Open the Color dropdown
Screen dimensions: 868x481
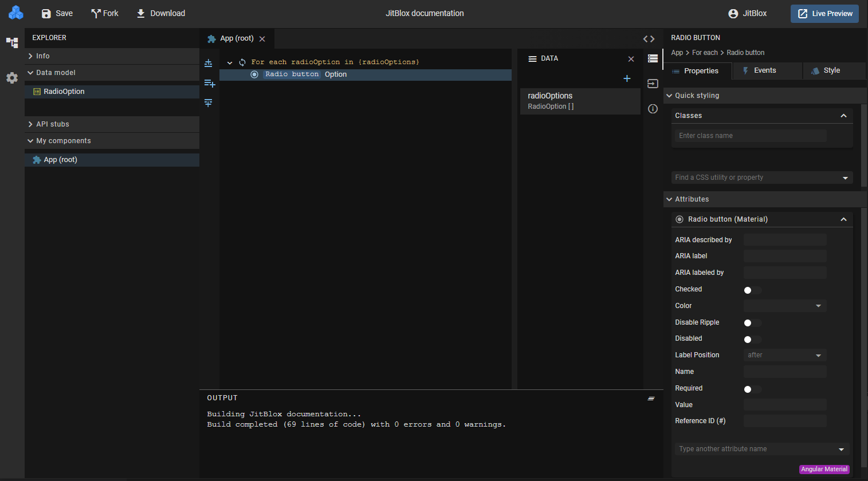pyautogui.click(x=785, y=306)
